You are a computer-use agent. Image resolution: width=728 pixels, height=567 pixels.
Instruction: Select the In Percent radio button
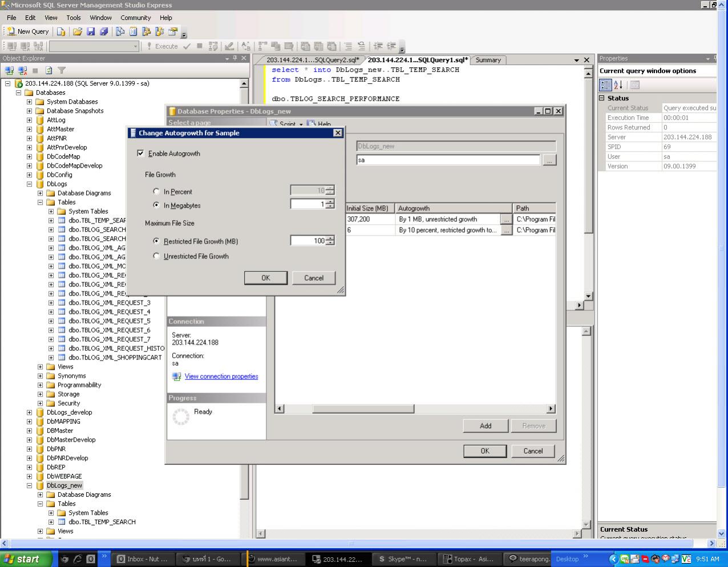tap(156, 192)
